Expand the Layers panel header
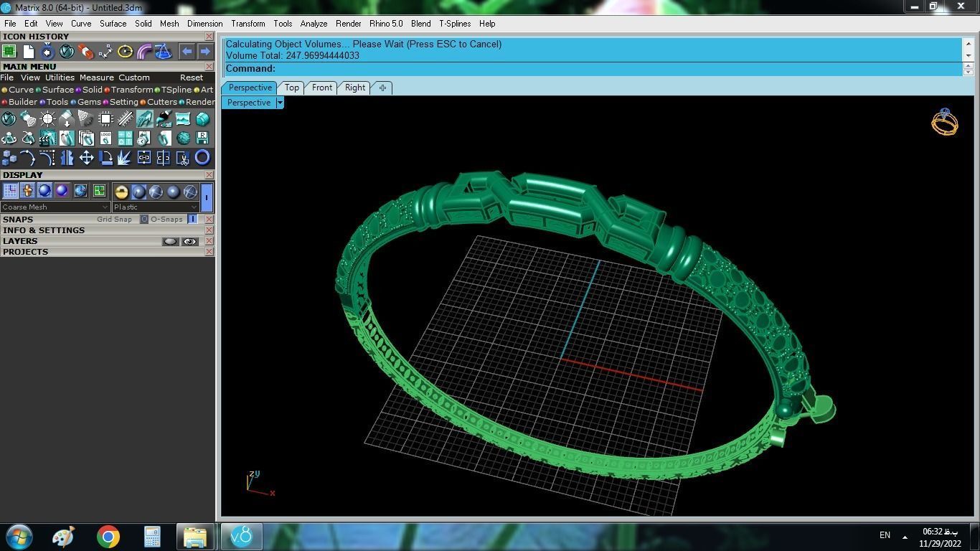 pos(20,241)
